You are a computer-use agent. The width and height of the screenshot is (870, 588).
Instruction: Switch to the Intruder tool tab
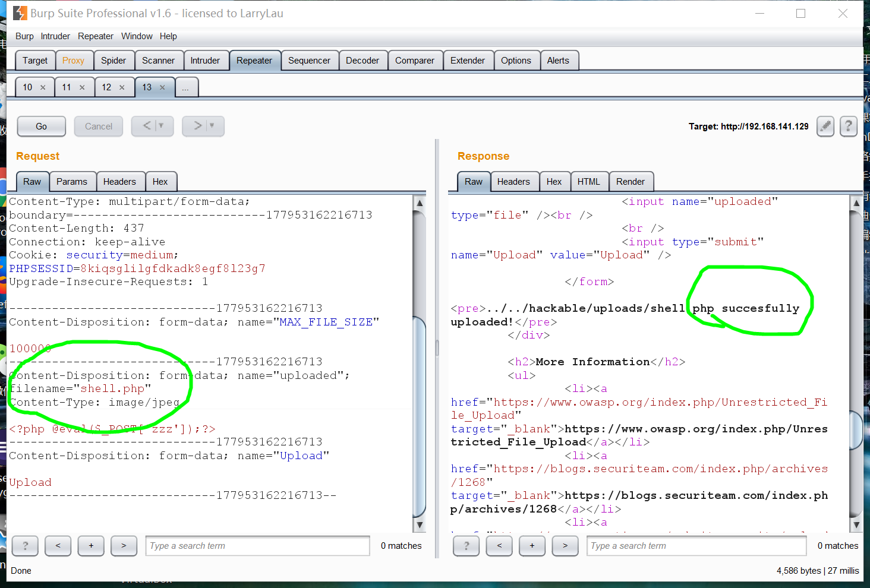coord(205,61)
